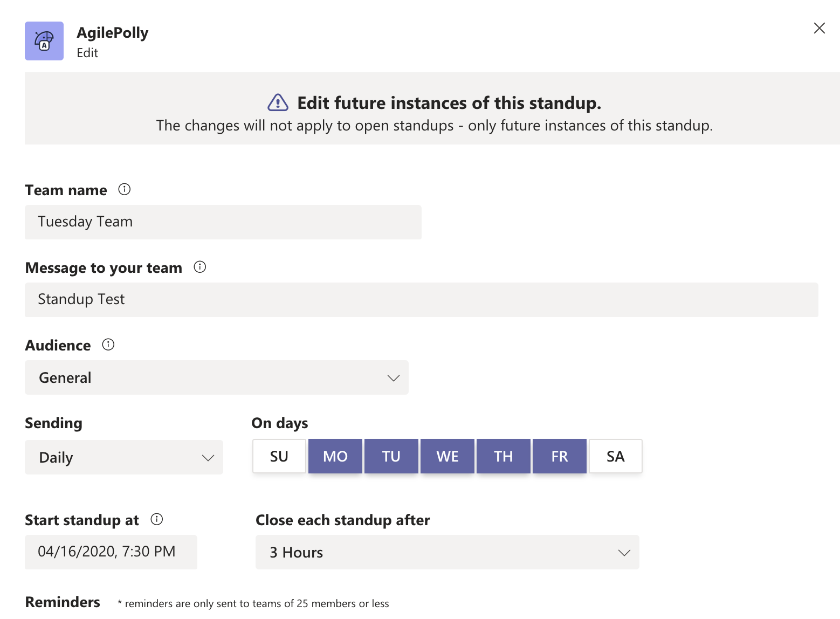This screenshot has height=619, width=840.
Task: Toggle the TH day button
Action: pyautogui.click(x=504, y=456)
